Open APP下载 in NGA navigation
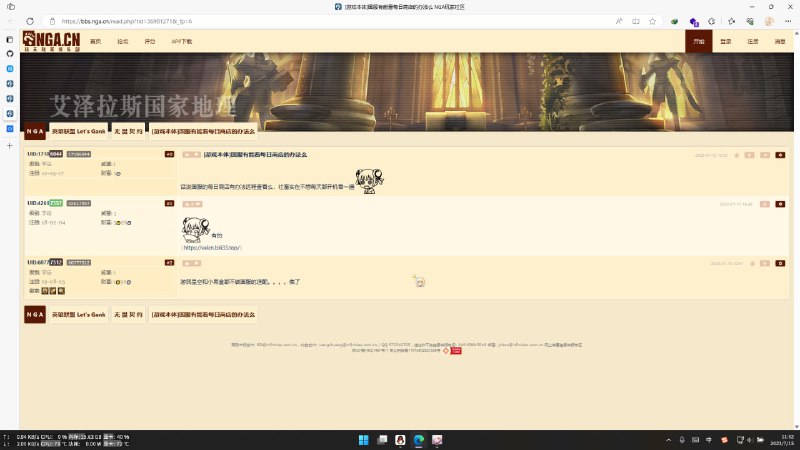The width and height of the screenshot is (800, 450). [x=182, y=41]
